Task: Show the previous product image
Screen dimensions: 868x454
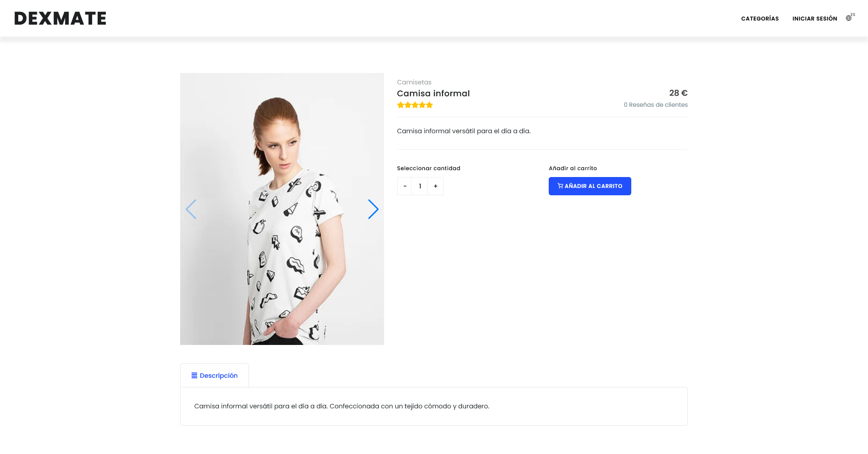Action: click(191, 209)
